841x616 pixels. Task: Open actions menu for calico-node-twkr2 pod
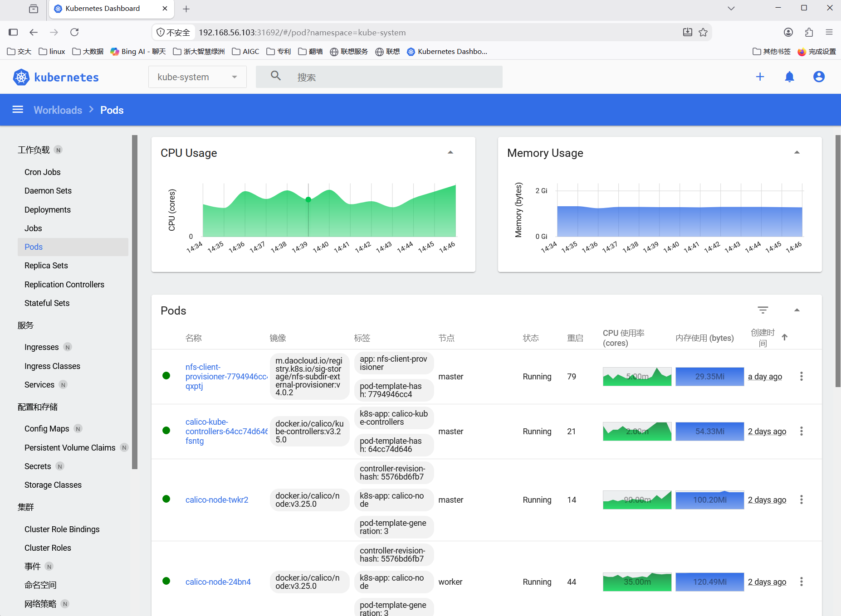tap(802, 500)
